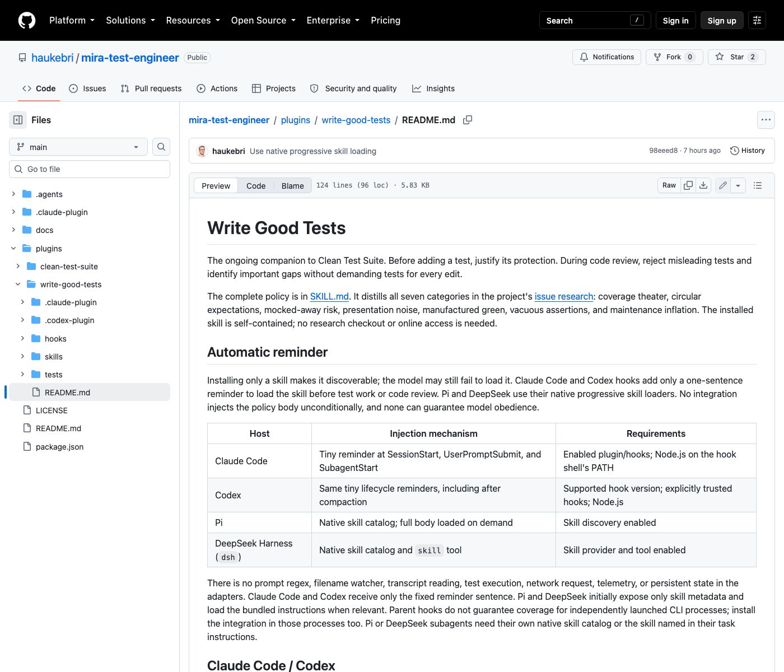This screenshot has height=672, width=784.
Task: Star the repository
Action: tap(736, 57)
